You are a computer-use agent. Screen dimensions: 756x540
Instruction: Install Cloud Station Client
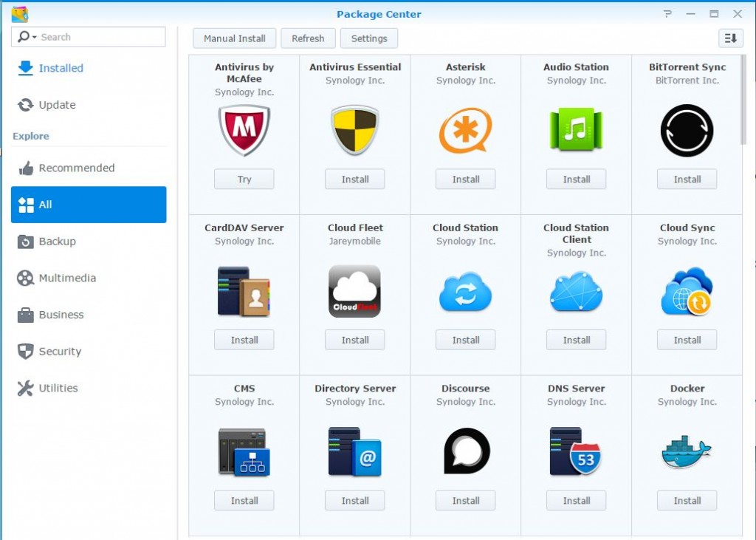tap(576, 340)
